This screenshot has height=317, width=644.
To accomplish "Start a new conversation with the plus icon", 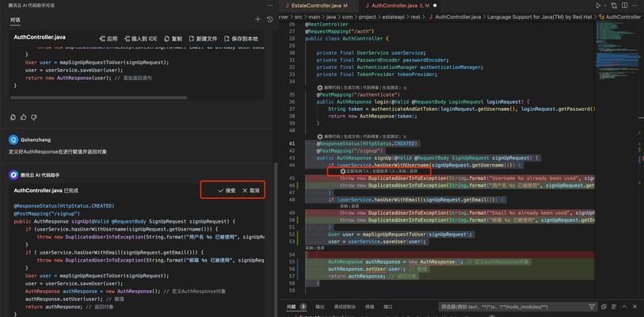I will click(x=258, y=19).
